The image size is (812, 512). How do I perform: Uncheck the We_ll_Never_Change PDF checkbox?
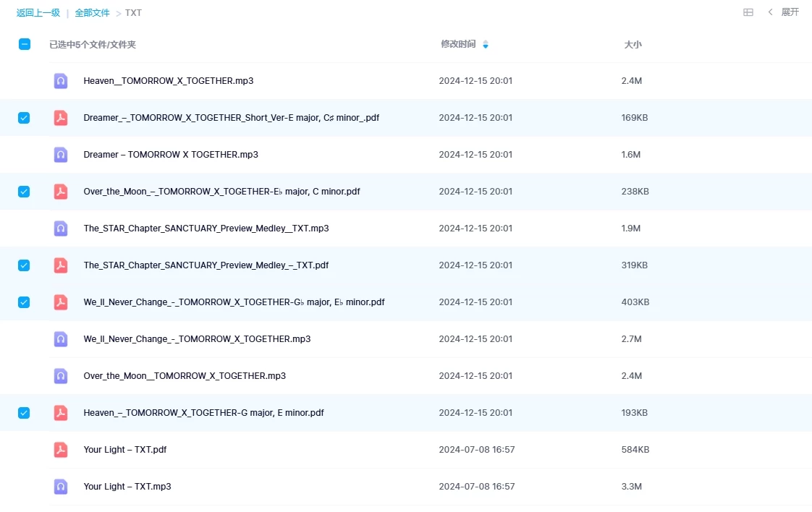24,302
